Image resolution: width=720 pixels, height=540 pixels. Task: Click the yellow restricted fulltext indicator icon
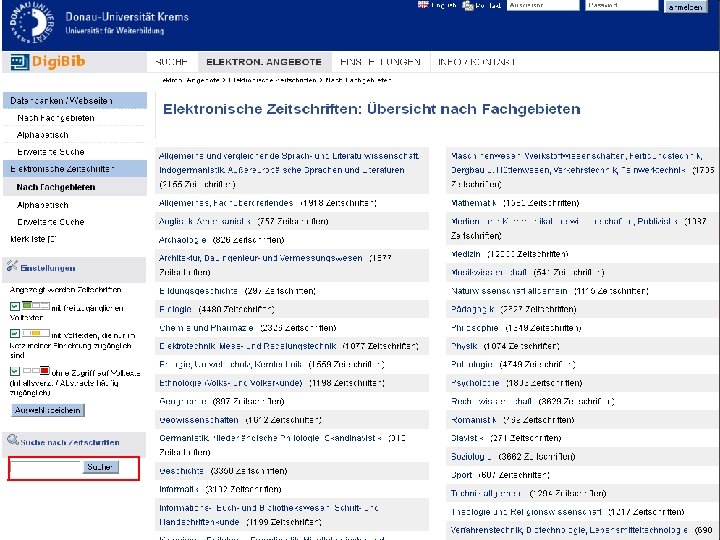pos(35,331)
